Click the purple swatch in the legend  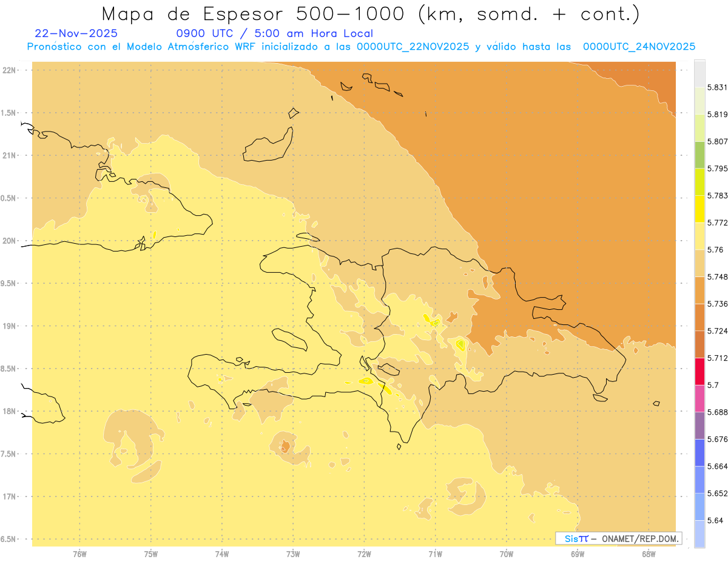(699, 426)
